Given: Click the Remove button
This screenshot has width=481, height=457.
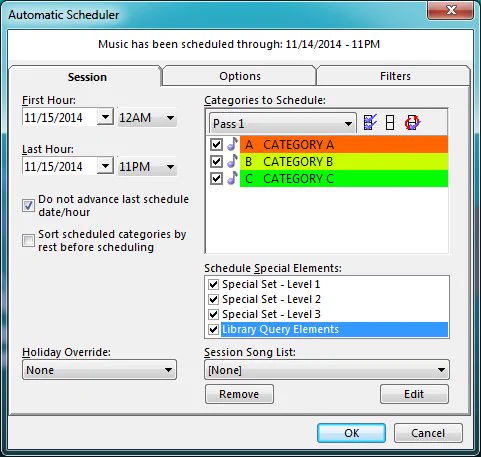Looking at the screenshot, I should (239, 394).
